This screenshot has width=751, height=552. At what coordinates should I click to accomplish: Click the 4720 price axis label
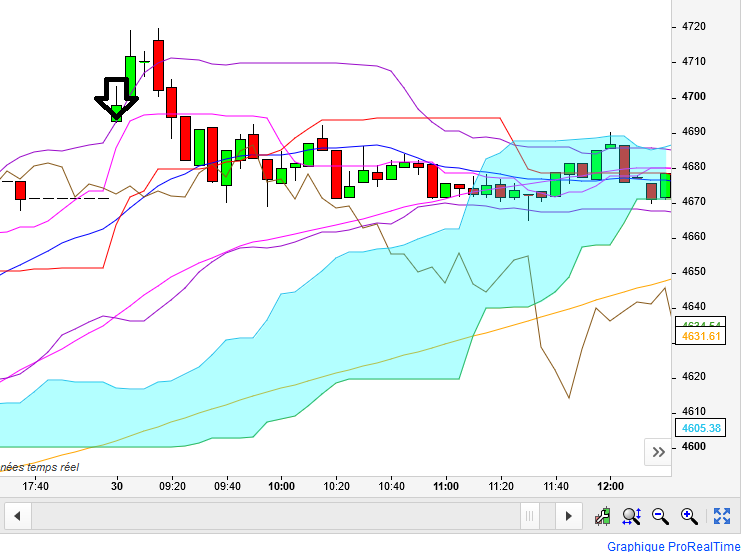694,26
